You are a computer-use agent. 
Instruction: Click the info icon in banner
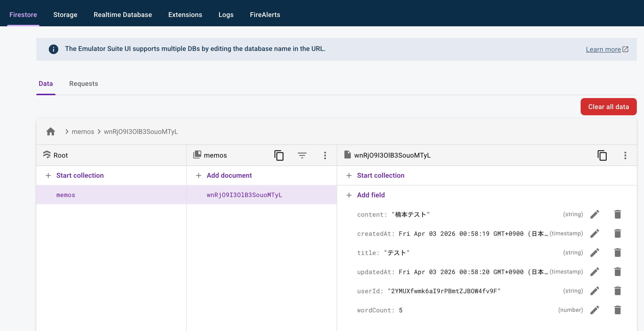point(53,49)
